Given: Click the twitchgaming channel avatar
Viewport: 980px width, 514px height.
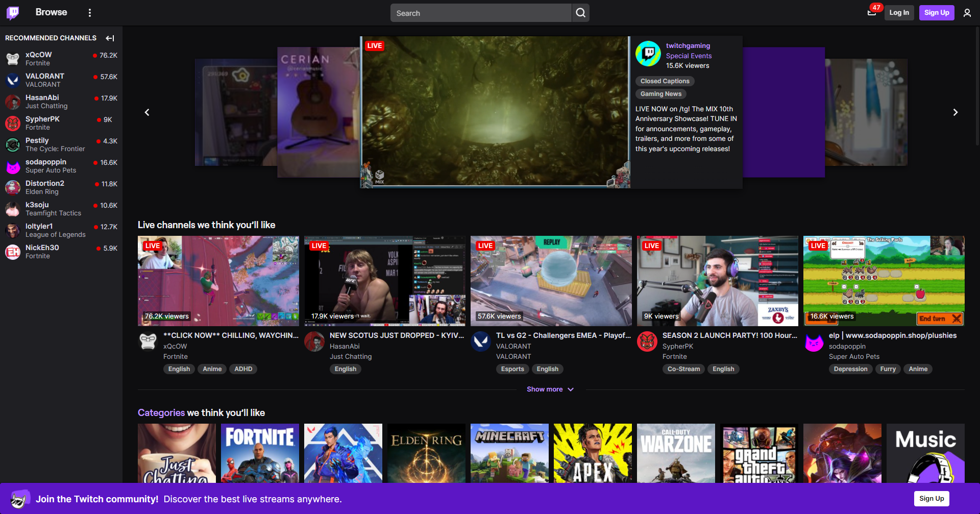Looking at the screenshot, I should [x=648, y=54].
